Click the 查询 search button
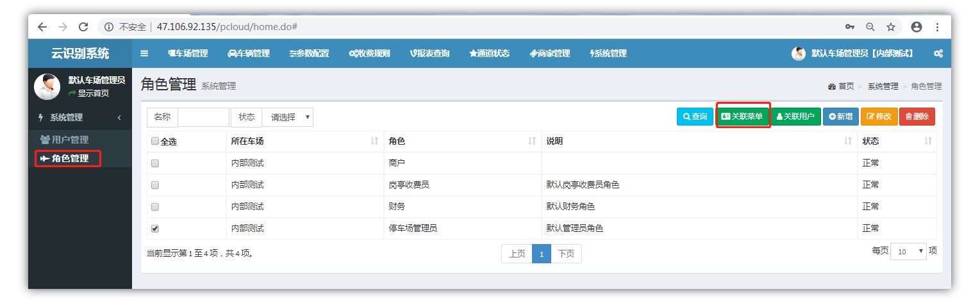980x303 pixels. (695, 117)
